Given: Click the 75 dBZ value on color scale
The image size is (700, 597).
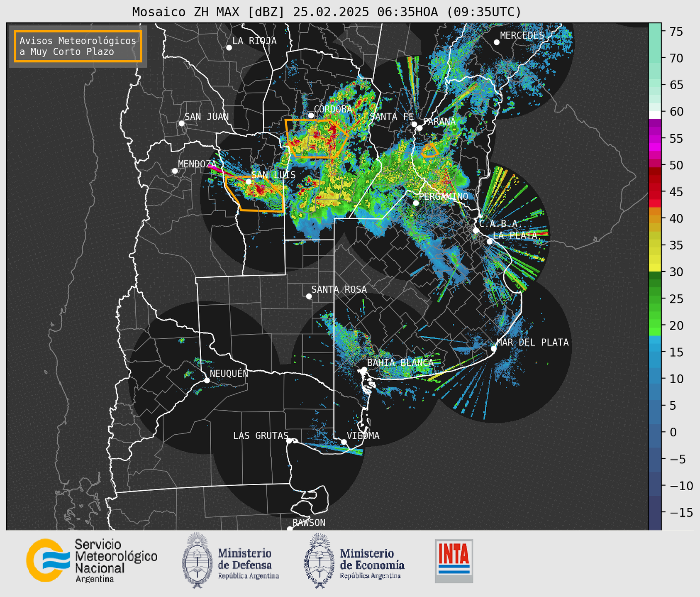Looking at the screenshot, I should (676, 32).
